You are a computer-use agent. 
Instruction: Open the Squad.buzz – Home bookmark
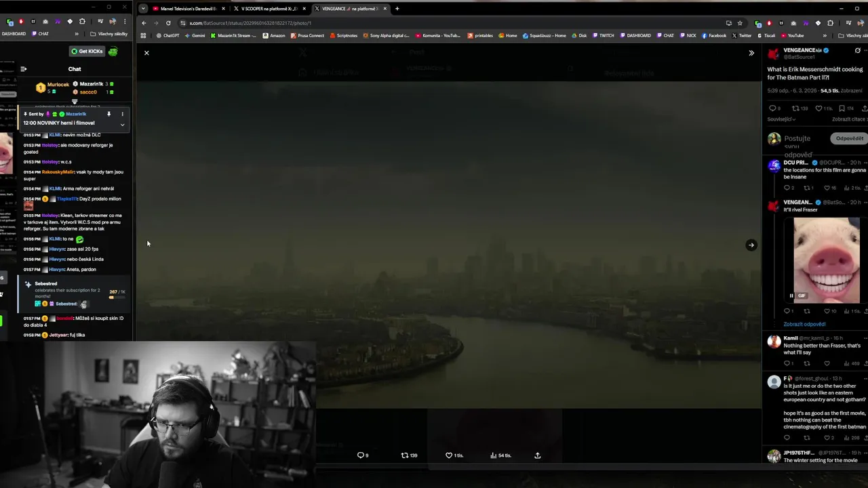[x=544, y=35]
